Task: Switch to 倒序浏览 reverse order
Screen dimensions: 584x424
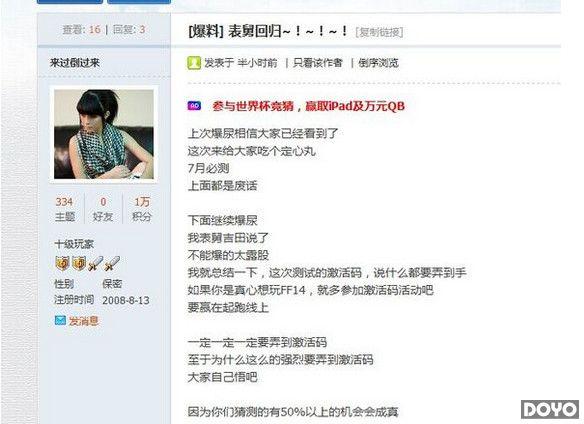Action: [378, 63]
